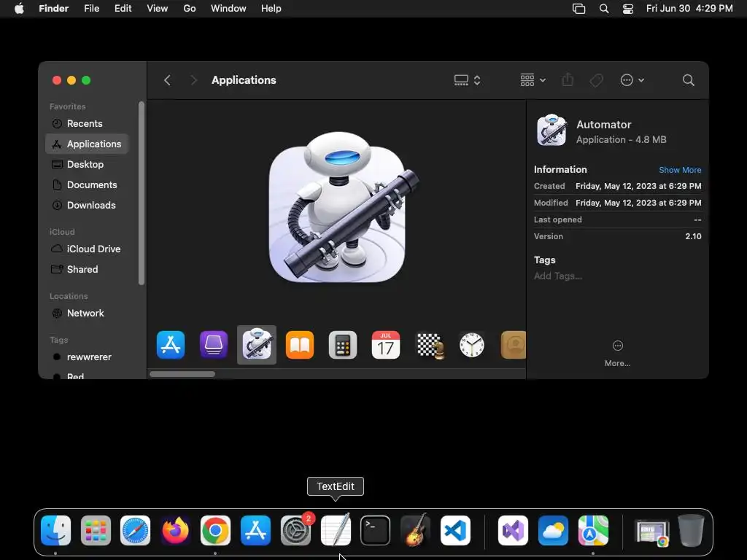Launch Visual Studio purple icon from Dock
Viewport: 747px width, 560px height.
coord(513,531)
